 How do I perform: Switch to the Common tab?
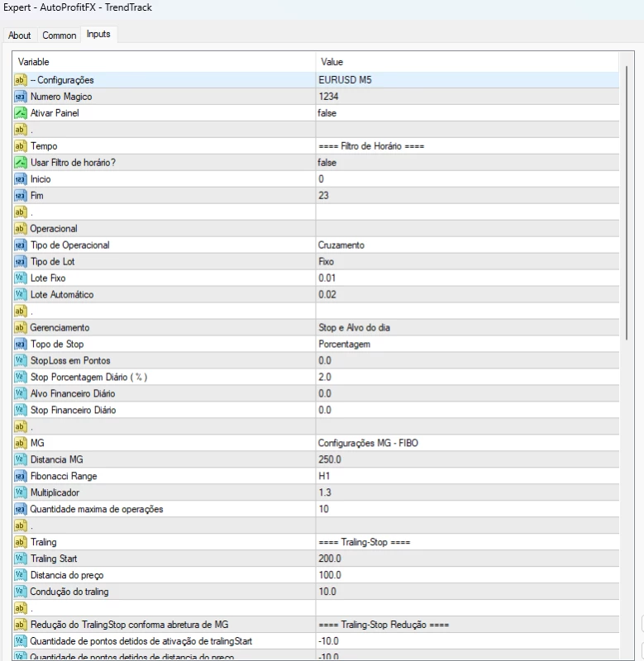click(59, 36)
